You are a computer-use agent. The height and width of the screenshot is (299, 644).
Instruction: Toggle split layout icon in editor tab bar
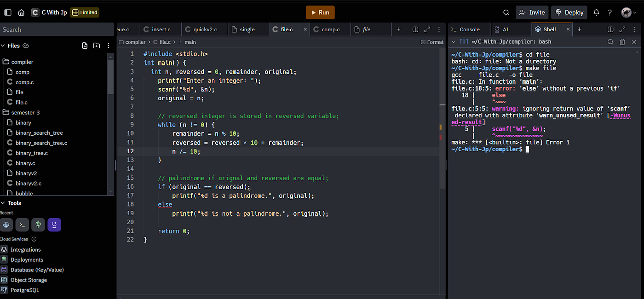[x=415, y=29]
